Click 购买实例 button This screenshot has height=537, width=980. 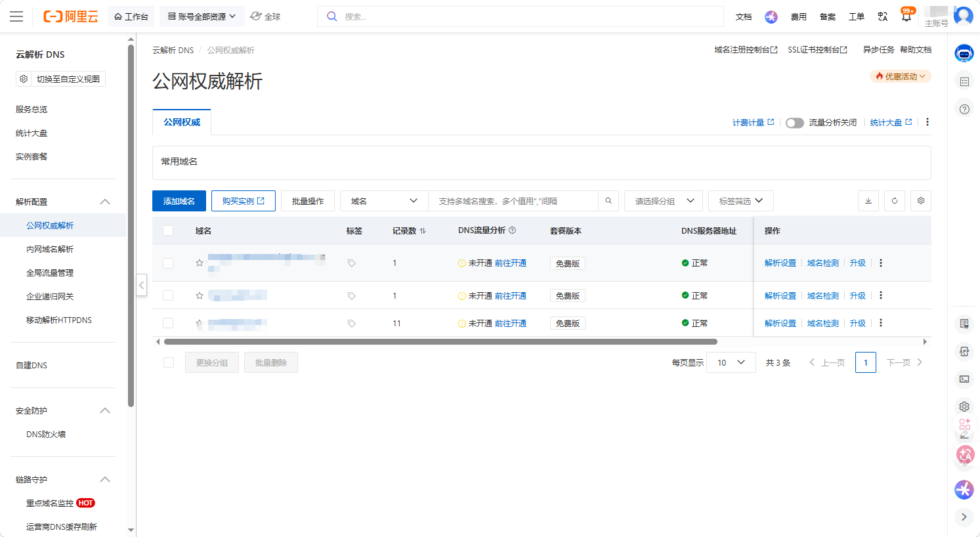(244, 201)
